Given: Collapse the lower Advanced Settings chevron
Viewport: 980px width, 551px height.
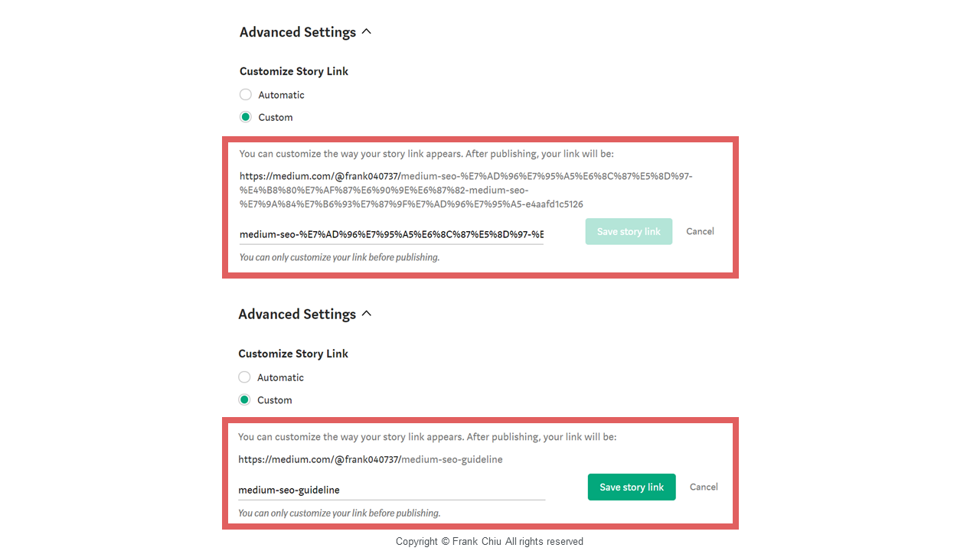Looking at the screenshot, I should click(x=367, y=314).
